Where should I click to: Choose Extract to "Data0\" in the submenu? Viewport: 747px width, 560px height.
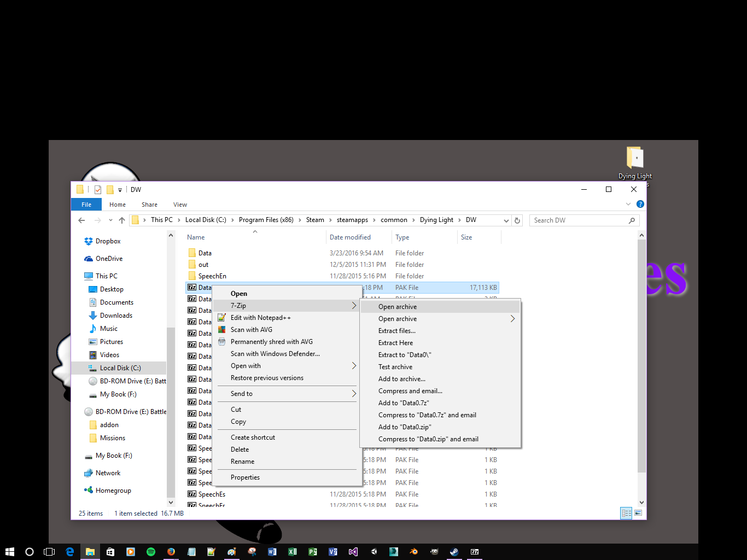[x=440, y=355]
